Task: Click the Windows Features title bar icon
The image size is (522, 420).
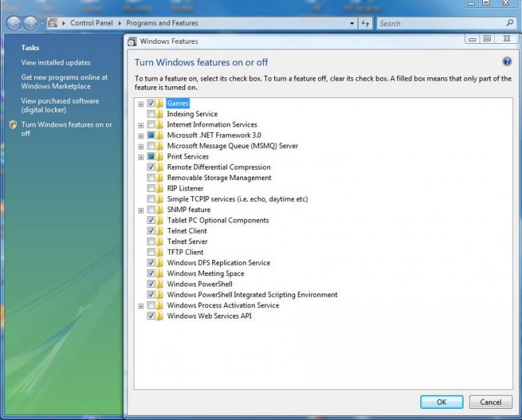Action: [132, 41]
